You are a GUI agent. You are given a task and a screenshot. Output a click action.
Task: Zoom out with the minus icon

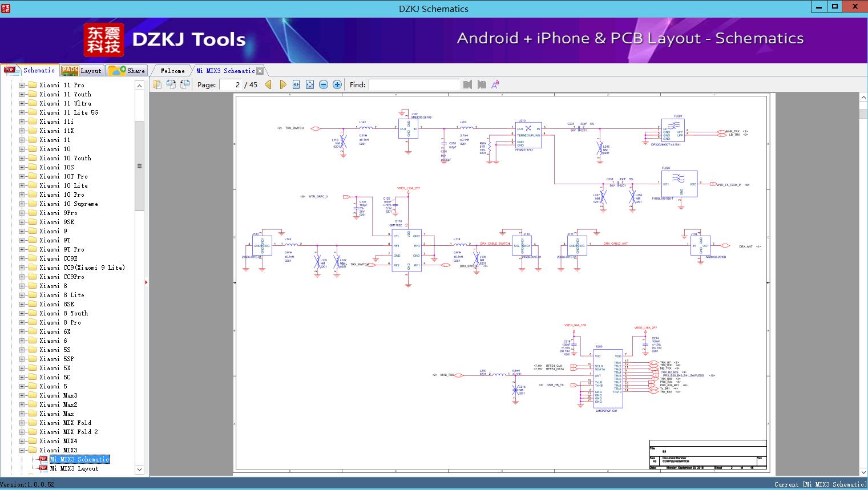324,84
